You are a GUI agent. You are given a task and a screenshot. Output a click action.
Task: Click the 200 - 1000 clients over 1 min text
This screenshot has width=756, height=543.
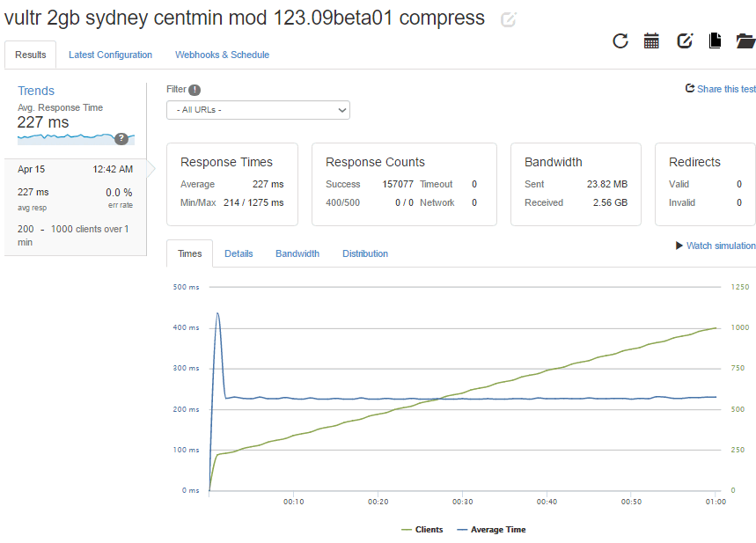pos(73,235)
